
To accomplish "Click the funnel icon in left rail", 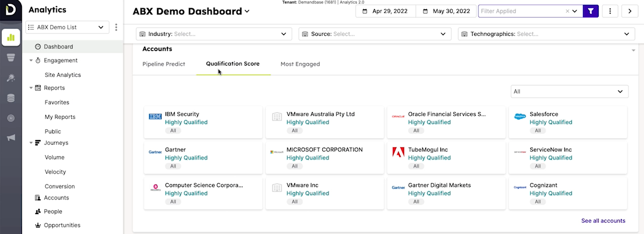I will pyautogui.click(x=11, y=58).
